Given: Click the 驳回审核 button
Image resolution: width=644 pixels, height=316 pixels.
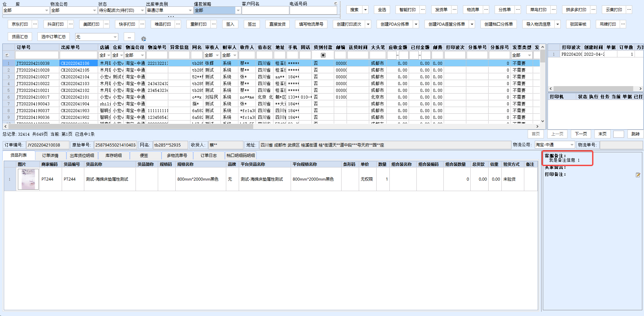Looking at the screenshot, I should (578, 24).
